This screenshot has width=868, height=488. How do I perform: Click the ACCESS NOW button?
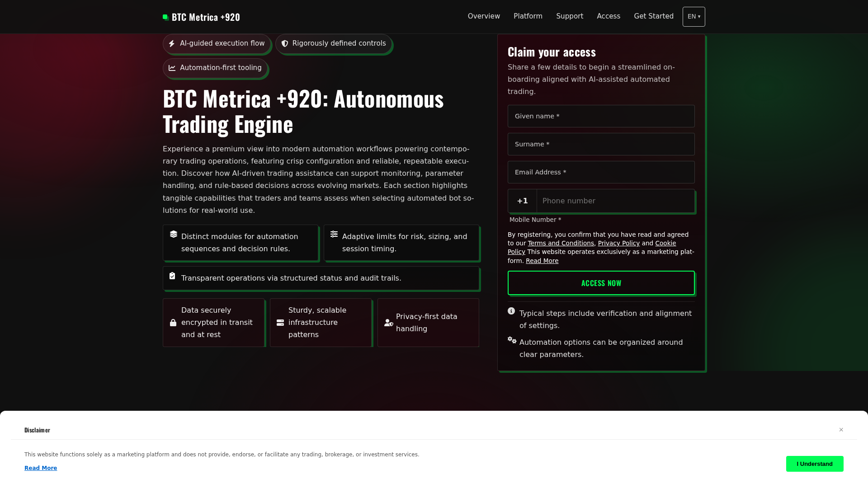(601, 283)
